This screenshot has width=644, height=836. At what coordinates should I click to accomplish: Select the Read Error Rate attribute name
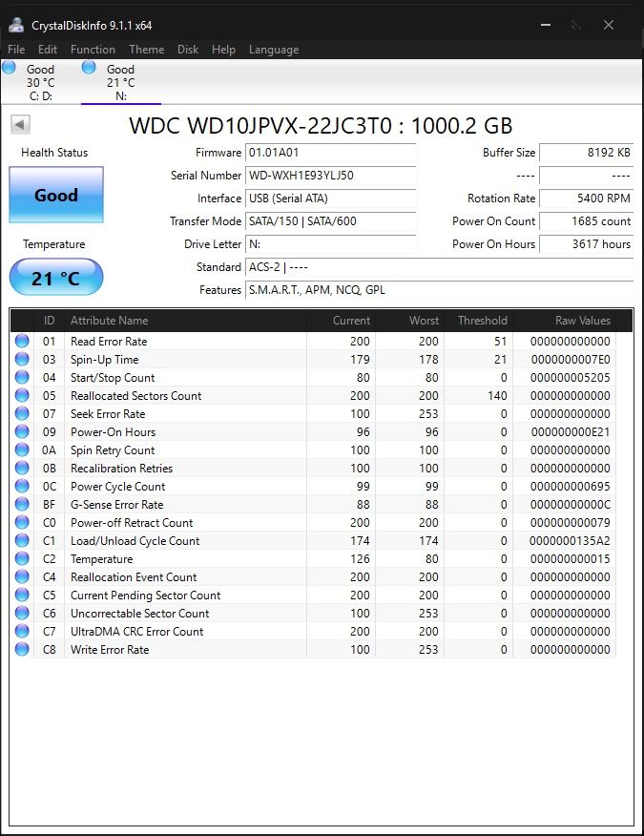109,342
